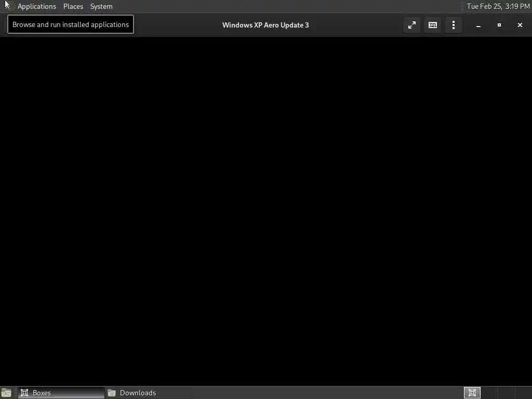This screenshot has width=532, height=399.
Task: Open the Applications menu
Action: tap(37, 6)
